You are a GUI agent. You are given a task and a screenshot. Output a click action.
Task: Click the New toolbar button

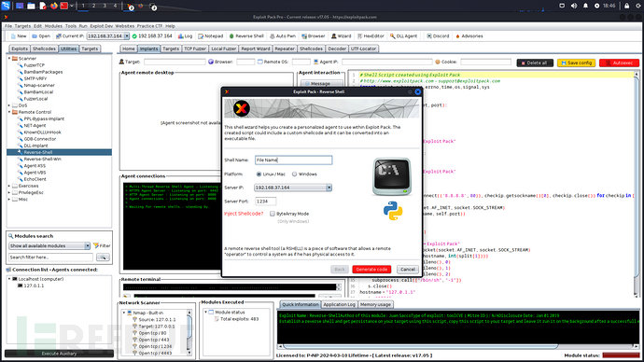[19, 36]
